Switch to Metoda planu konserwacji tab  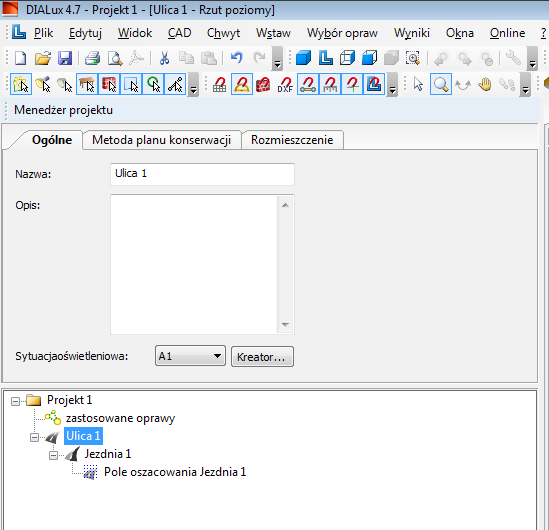pyautogui.click(x=161, y=140)
